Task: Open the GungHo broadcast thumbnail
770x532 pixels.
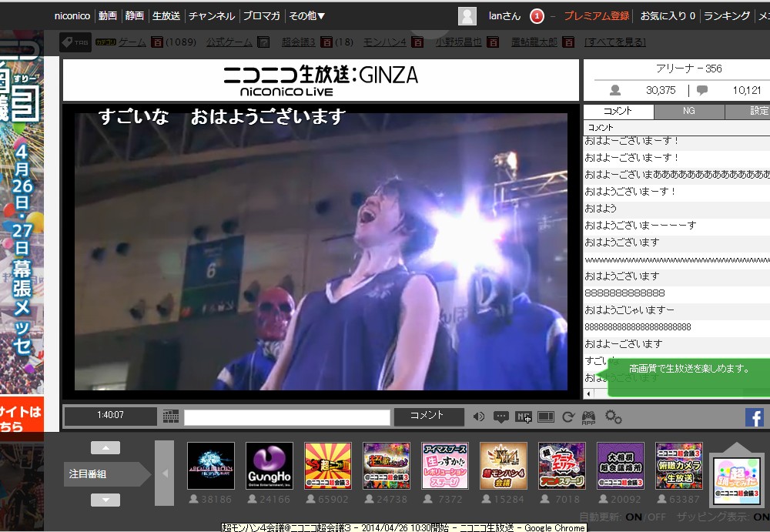Action: click(x=269, y=466)
